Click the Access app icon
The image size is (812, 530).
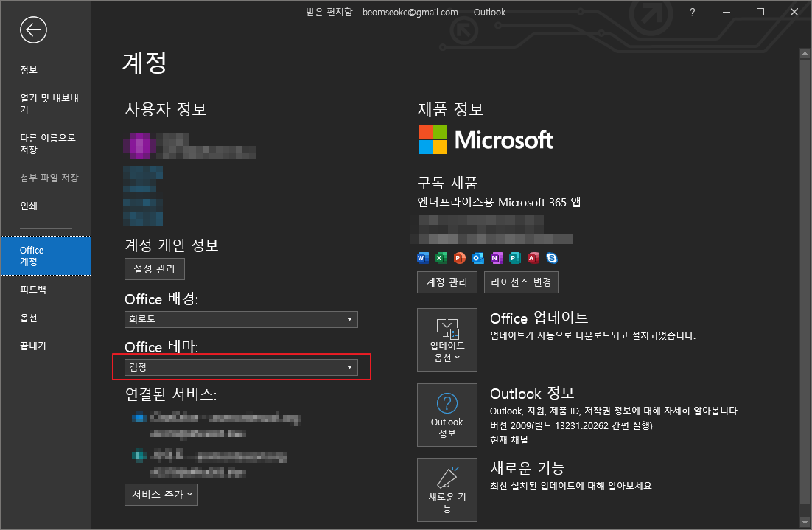point(533,257)
